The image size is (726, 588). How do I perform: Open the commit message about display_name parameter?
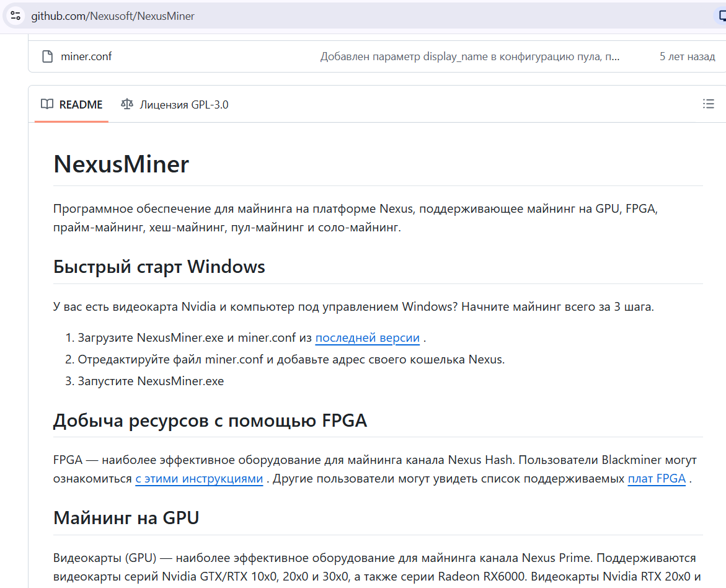click(x=469, y=56)
